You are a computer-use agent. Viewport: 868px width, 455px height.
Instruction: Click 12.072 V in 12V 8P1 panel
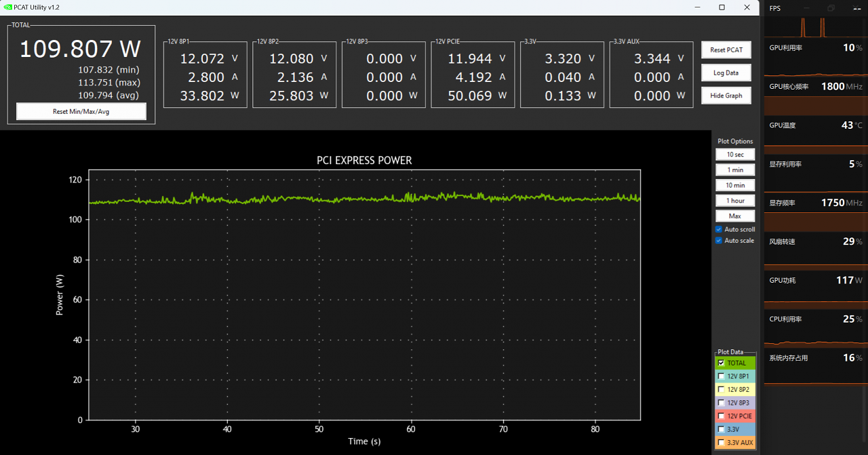coord(210,59)
